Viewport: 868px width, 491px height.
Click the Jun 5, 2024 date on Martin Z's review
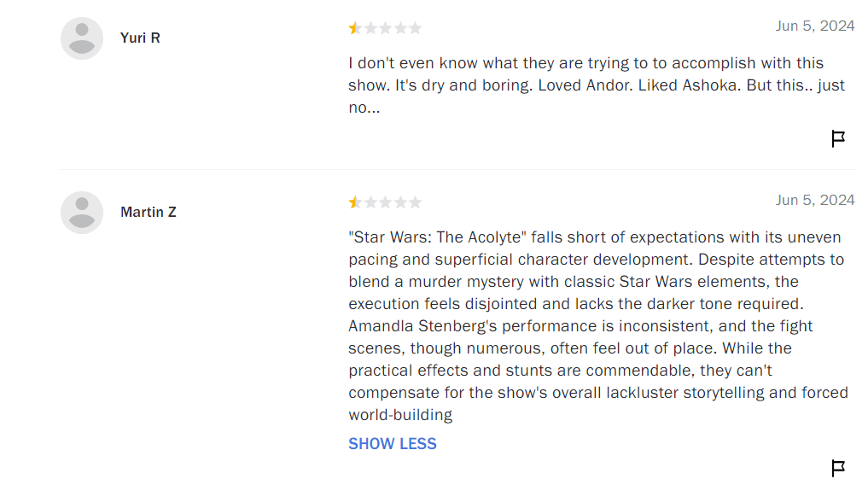pos(814,201)
